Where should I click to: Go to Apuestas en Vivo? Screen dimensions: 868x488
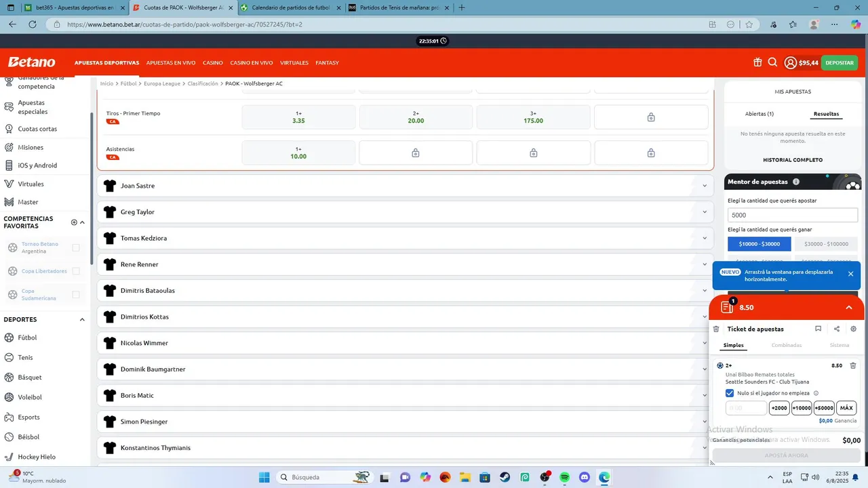point(171,63)
